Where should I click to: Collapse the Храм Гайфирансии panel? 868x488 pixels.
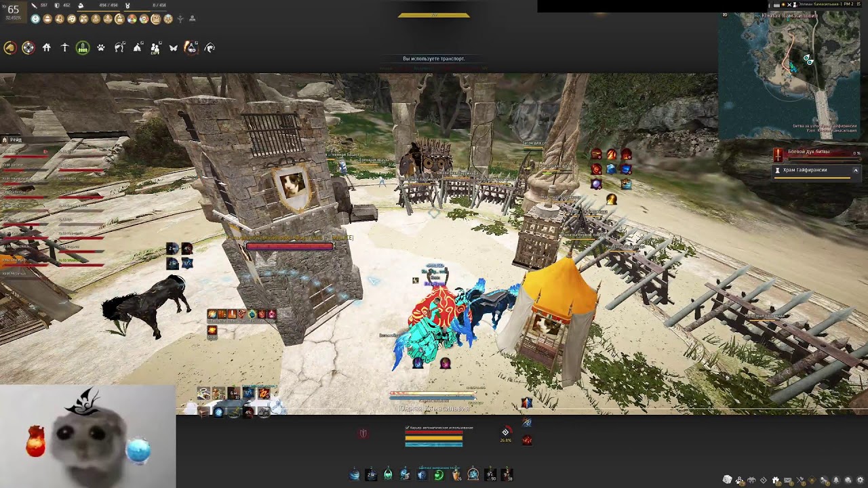(x=856, y=171)
